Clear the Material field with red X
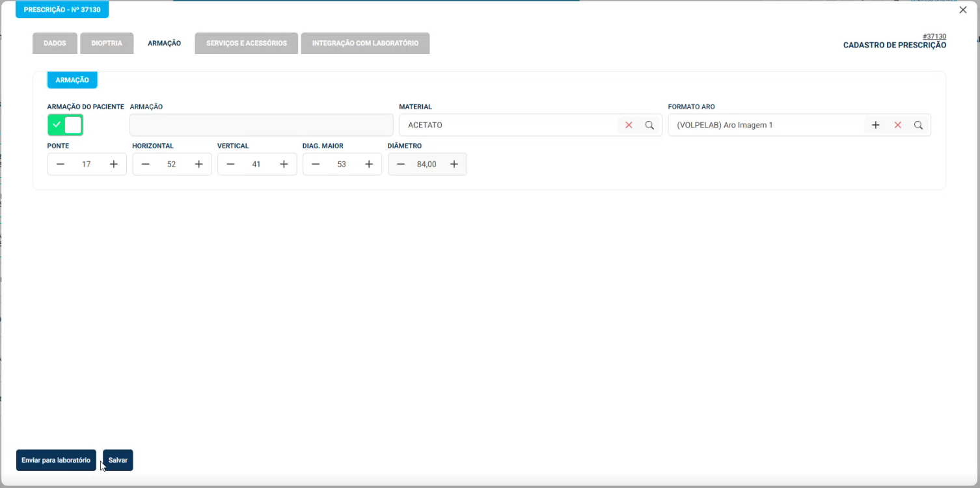The image size is (980, 488). pyautogui.click(x=629, y=125)
